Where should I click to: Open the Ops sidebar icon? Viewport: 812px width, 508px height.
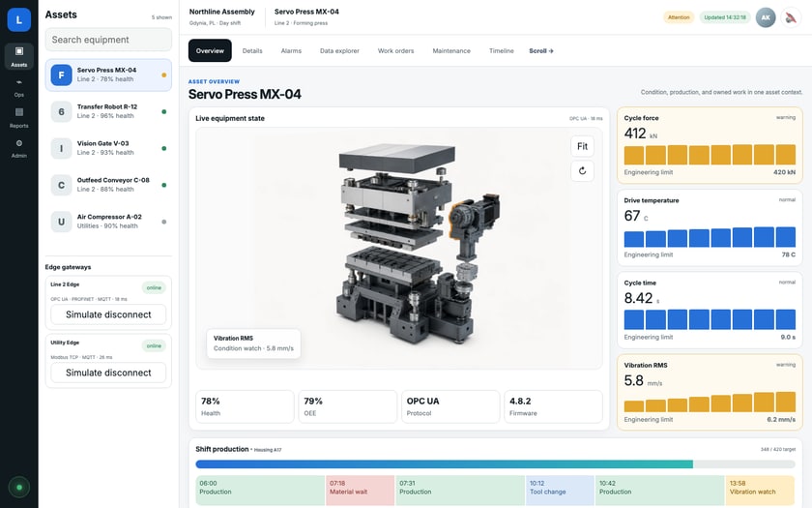19,87
